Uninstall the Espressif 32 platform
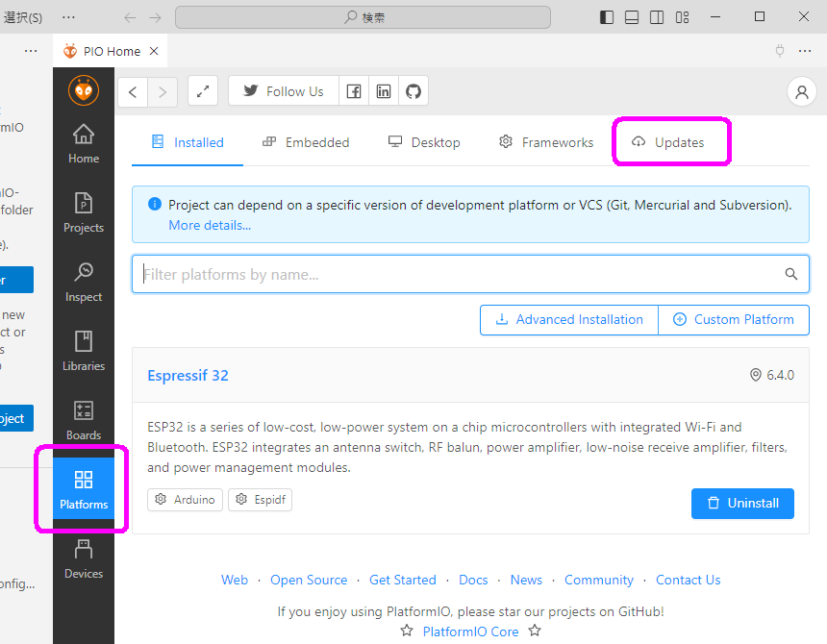Image resolution: width=827 pixels, height=644 pixels. point(742,504)
